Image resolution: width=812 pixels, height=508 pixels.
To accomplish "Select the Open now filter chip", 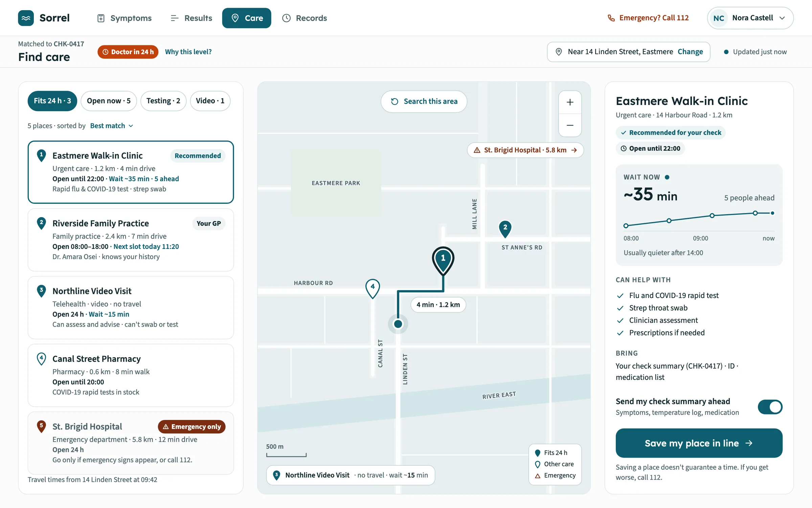I will point(109,101).
